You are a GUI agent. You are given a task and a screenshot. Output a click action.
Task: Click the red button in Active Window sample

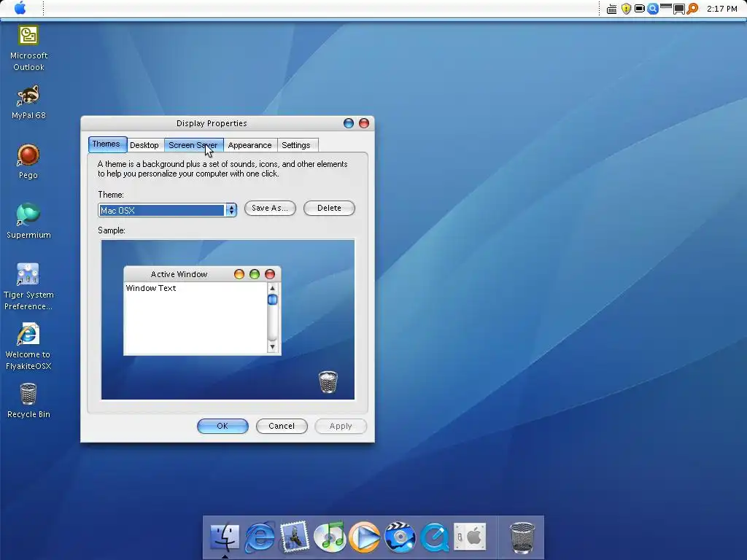click(x=270, y=274)
